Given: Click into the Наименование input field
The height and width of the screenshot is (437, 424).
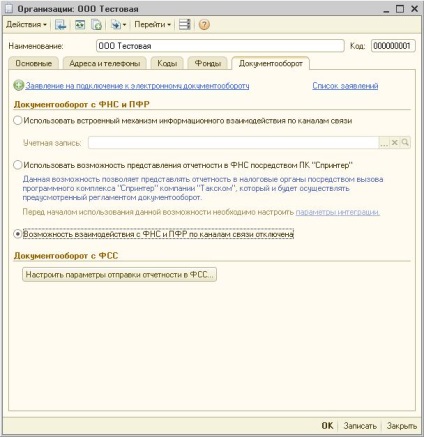Looking at the screenshot, I should click(x=220, y=46).
